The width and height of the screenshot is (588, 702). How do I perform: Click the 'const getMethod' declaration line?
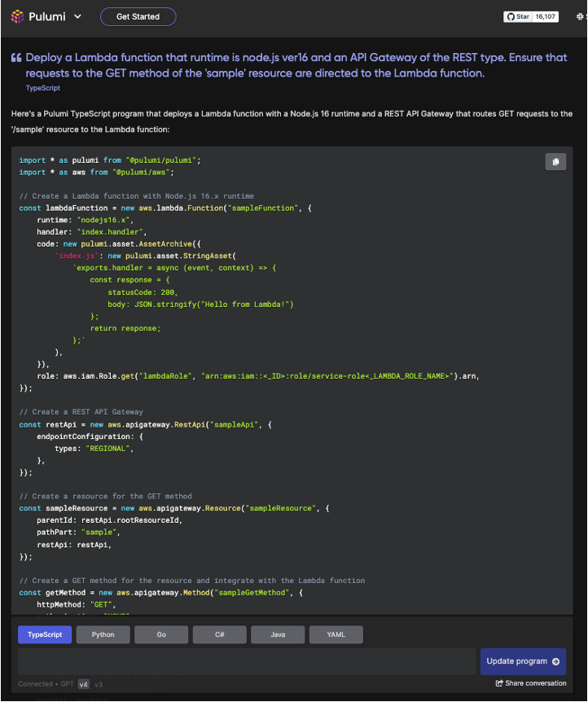(x=161, y=592)
